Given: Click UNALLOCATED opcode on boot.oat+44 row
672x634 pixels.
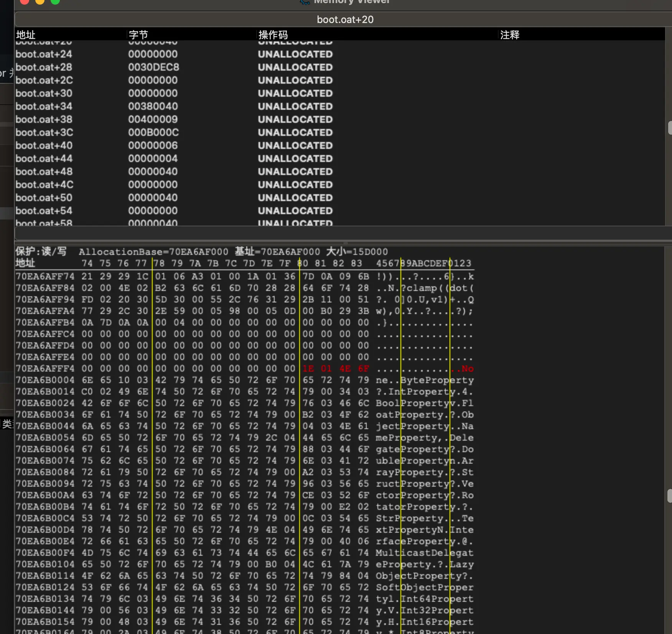Looking at the screenshot, I should click(x=295, y=158).
